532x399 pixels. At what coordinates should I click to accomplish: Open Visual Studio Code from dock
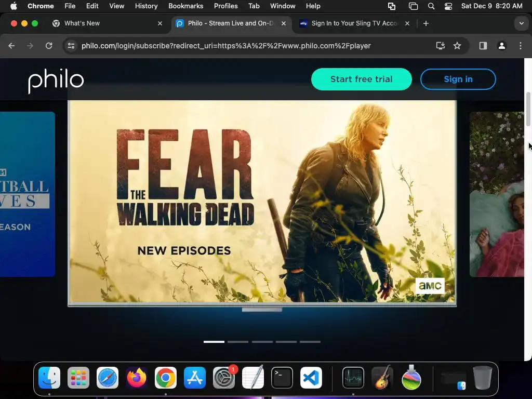click(x=311, y=378)
